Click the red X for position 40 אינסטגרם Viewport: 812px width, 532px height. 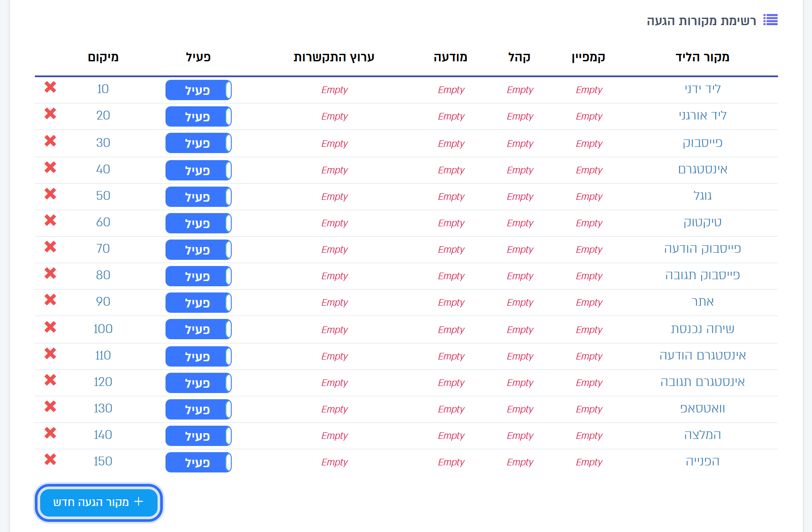tap(50, 168)
